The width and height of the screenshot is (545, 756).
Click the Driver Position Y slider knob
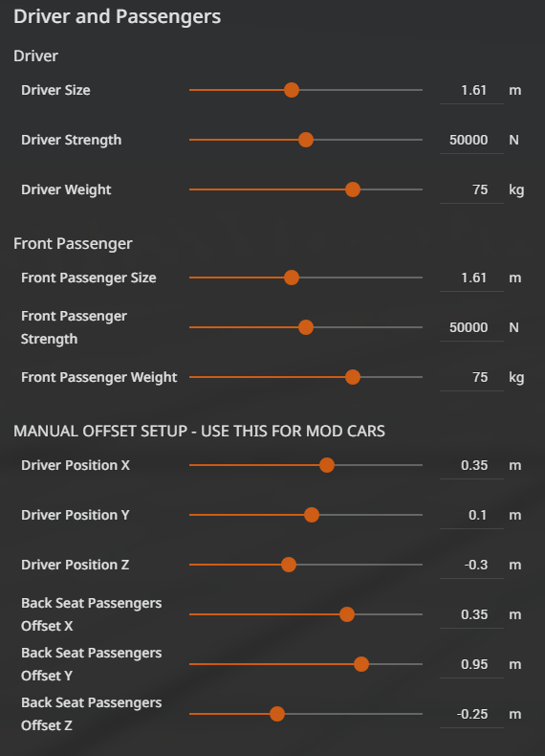tap(312, 515)
